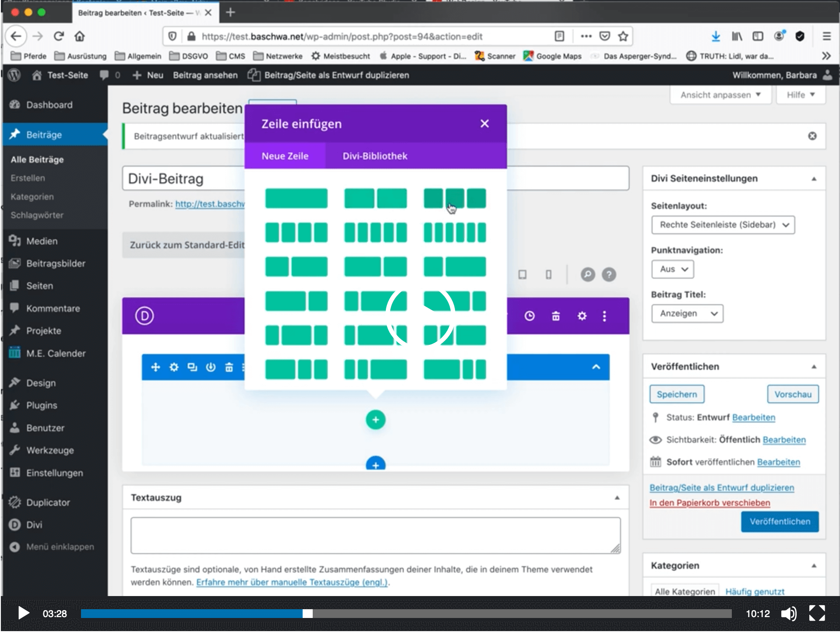Dismiss the Beitragsentwurf aktualisiert notice

[812, 136]
